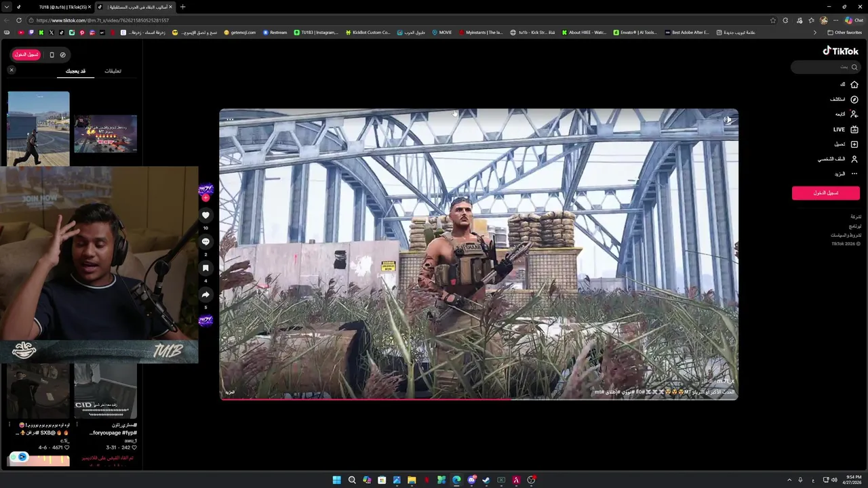
Task: Open الشروط والسياسات footer link
Action: [846, 235]
